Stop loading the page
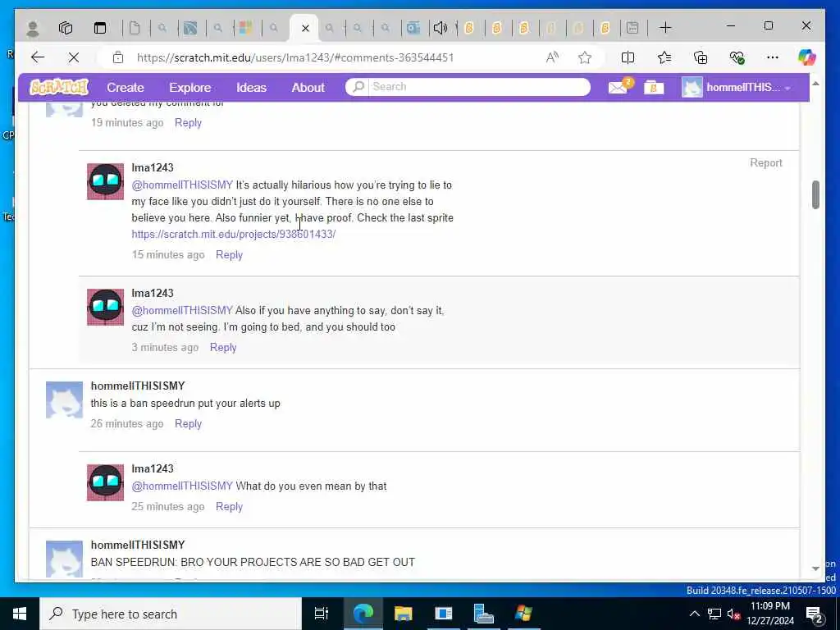840x630 pixels. click(74, 57)
